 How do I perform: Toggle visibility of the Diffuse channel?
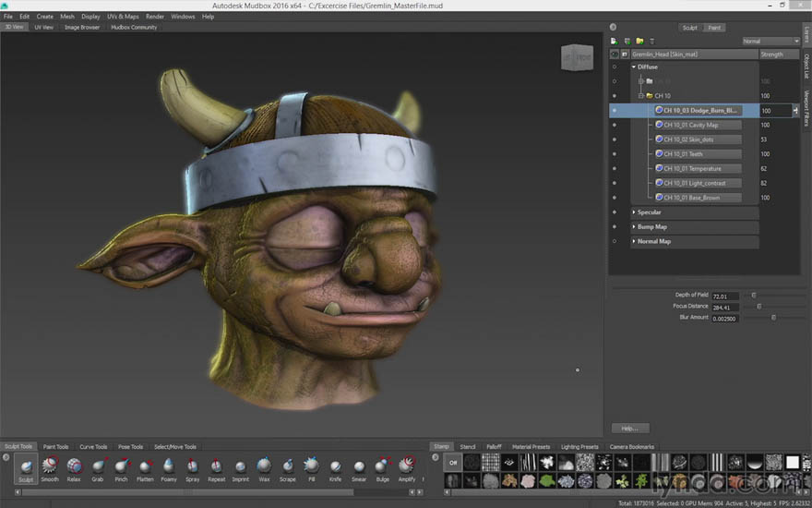coord(615,67)
